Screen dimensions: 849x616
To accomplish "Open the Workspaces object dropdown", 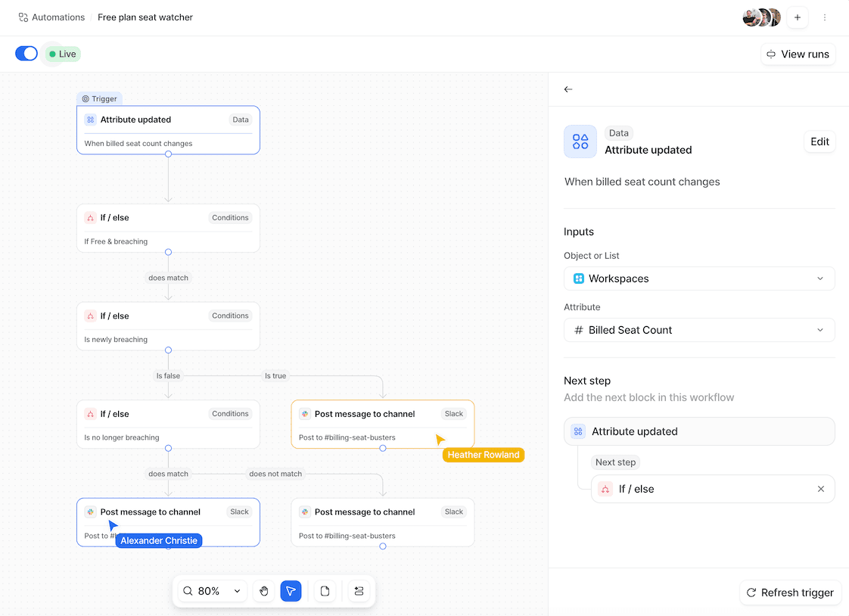I will coord(698,278).
